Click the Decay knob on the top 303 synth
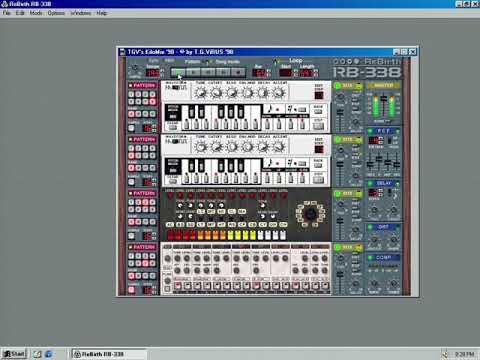The image size is (480, 360). 263,92
